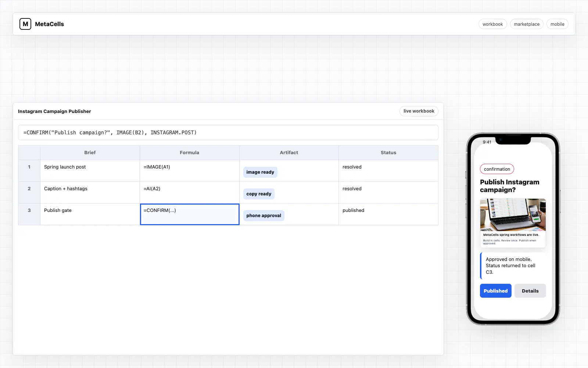Screen dimensions: 588x368
Task: Select row header number 3
Action: [29, 214]
